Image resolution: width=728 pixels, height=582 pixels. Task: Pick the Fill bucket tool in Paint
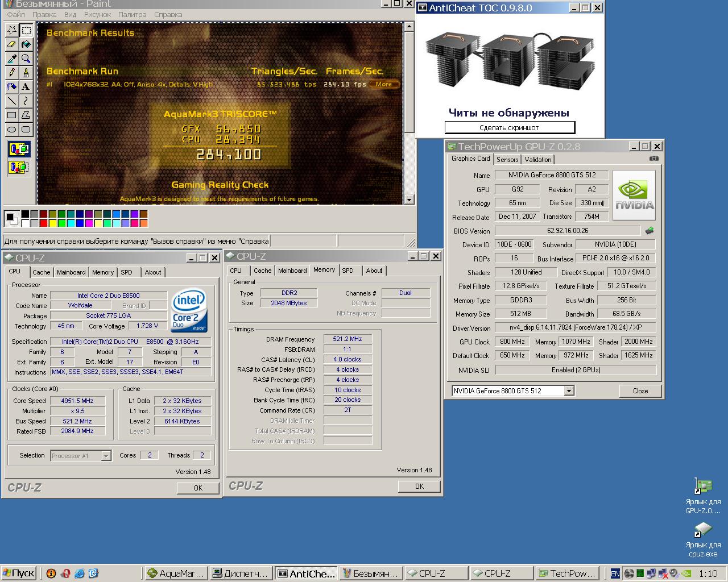pyautogui.click(x=26, y=44)
